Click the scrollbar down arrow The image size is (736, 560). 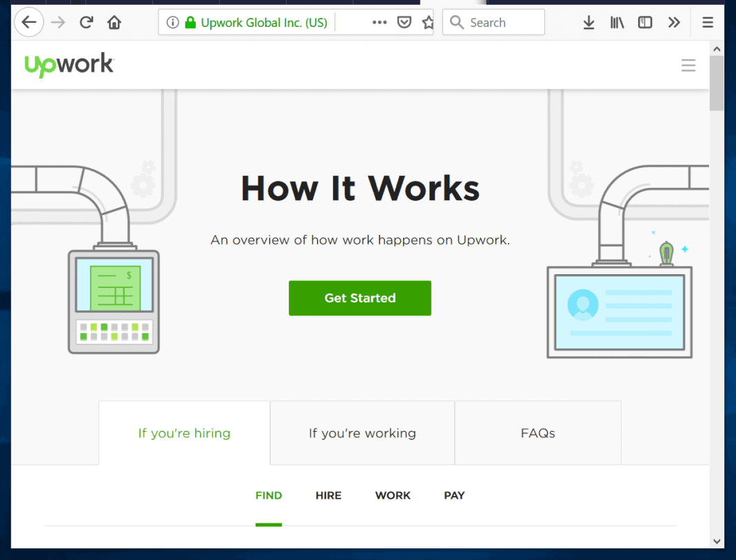(716, 541)
